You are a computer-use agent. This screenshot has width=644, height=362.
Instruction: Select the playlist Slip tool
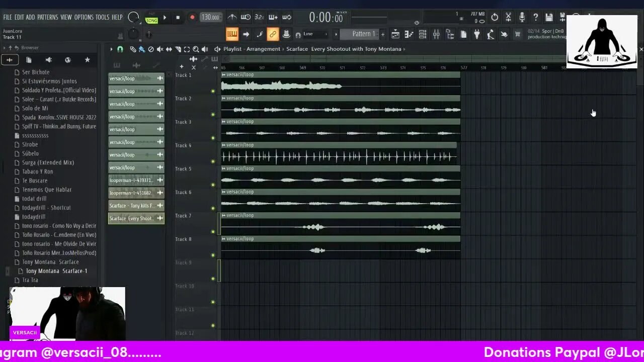[169, 49]
